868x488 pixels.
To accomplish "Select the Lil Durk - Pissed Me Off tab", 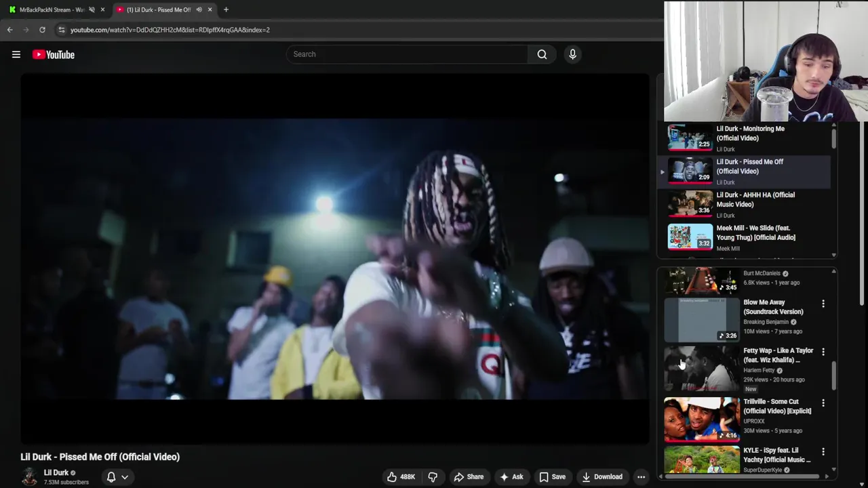I will (159, 9).
